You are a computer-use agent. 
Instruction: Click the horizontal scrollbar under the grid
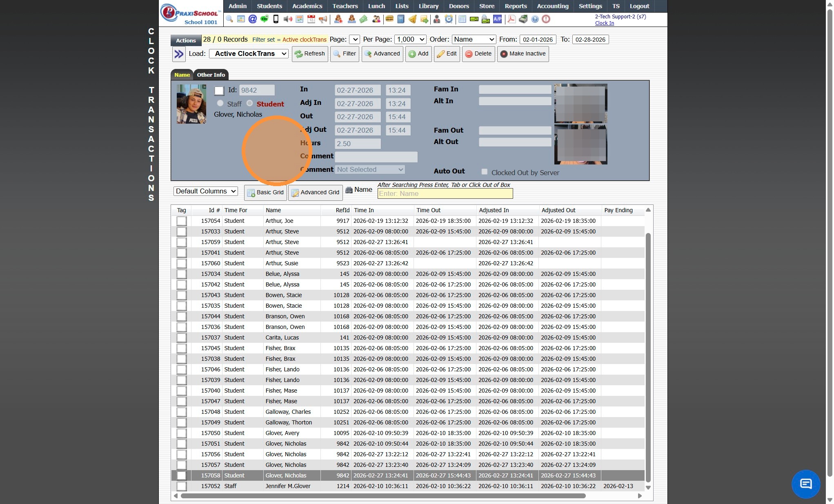(383, 496)
